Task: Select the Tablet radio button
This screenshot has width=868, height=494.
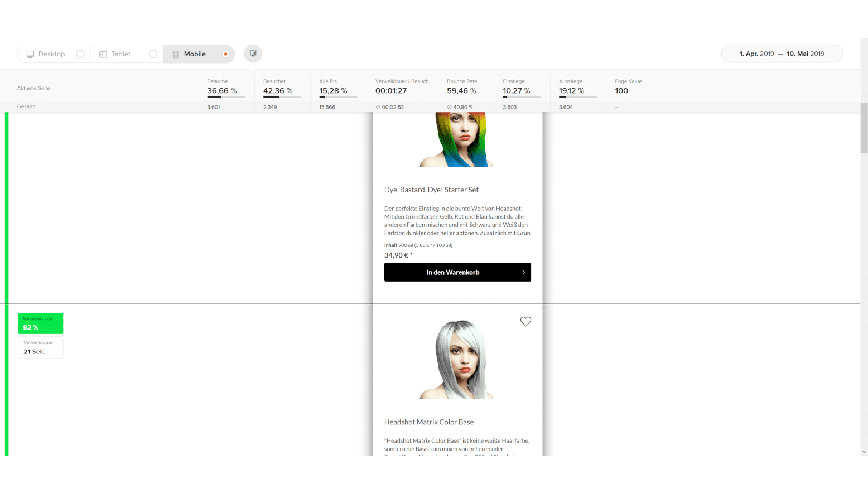Action: point(153,54)
